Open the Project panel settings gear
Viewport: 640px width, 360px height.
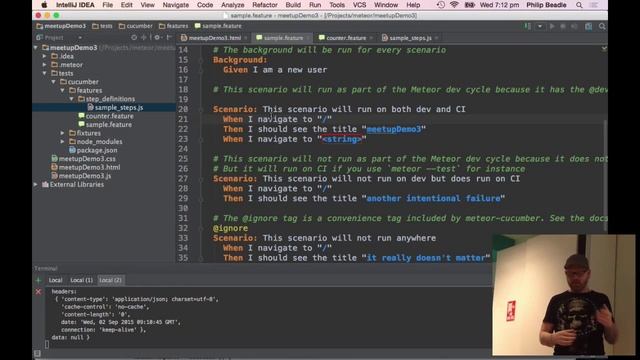point(157,38)
